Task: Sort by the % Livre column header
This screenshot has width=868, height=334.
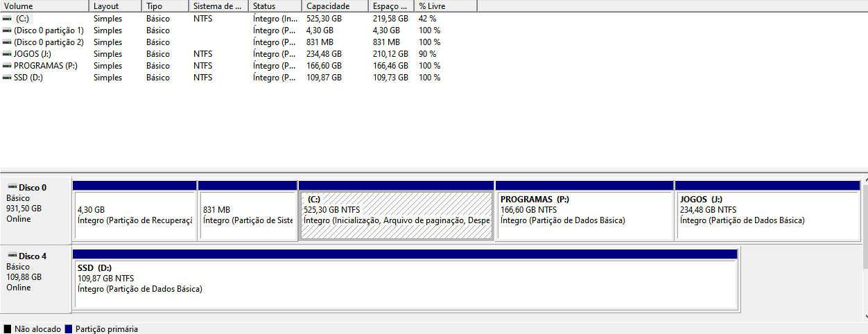Action: (446, 6)
